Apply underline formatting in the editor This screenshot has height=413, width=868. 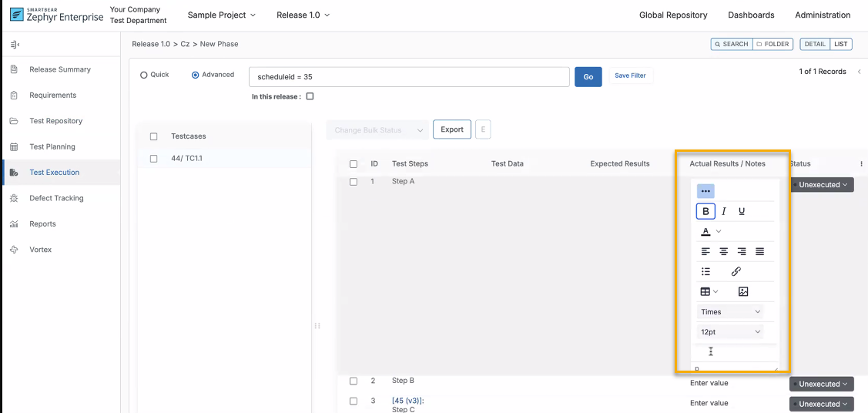coord(742,211)
